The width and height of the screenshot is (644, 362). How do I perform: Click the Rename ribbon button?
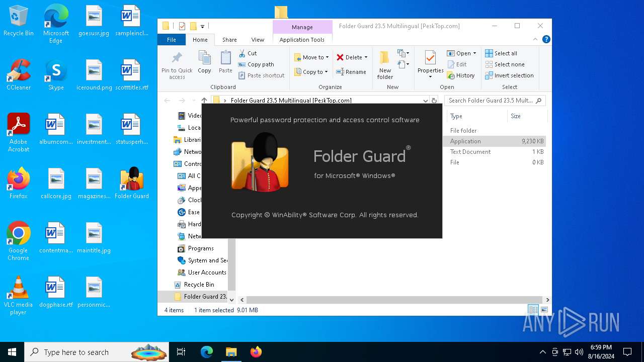click(x=351, y=72)
